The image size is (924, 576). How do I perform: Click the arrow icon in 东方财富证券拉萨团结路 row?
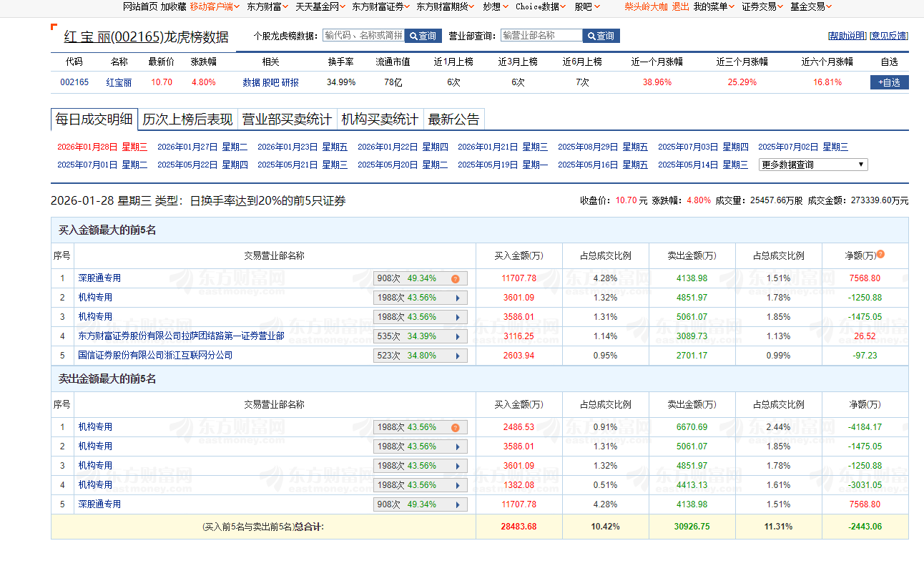457,336
